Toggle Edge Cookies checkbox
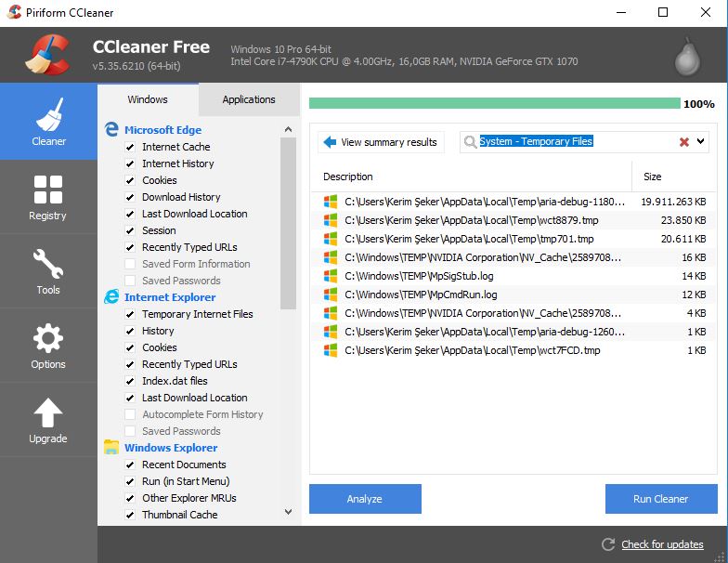The height and width of the screenshot is (563, 728). (x=130, y=180)
